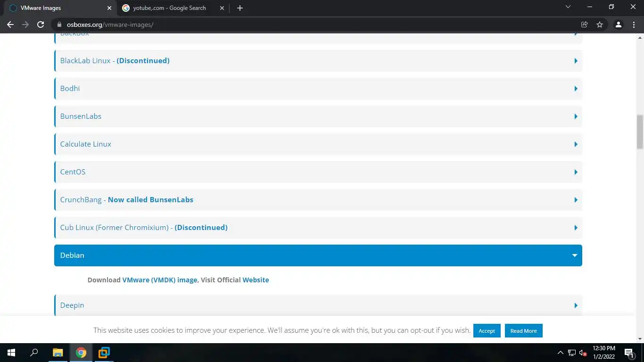
Task: Visit the official Debian Website link
Action: 256,280
